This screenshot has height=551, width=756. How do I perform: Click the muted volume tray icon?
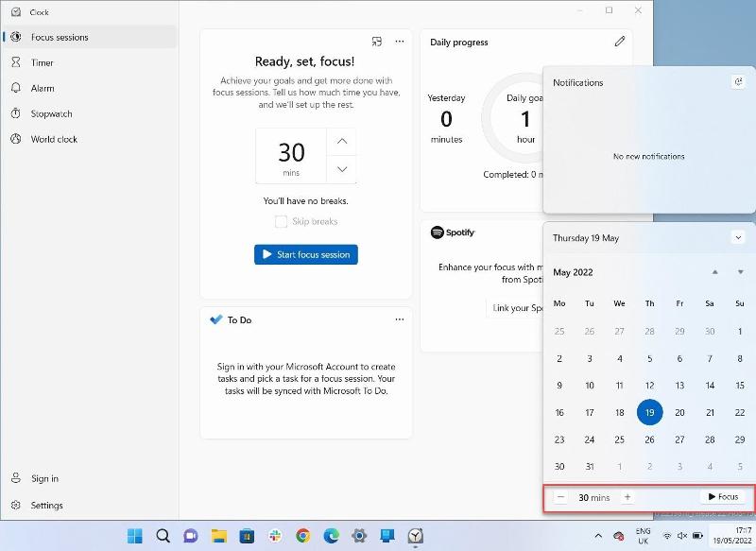point(681,536)
